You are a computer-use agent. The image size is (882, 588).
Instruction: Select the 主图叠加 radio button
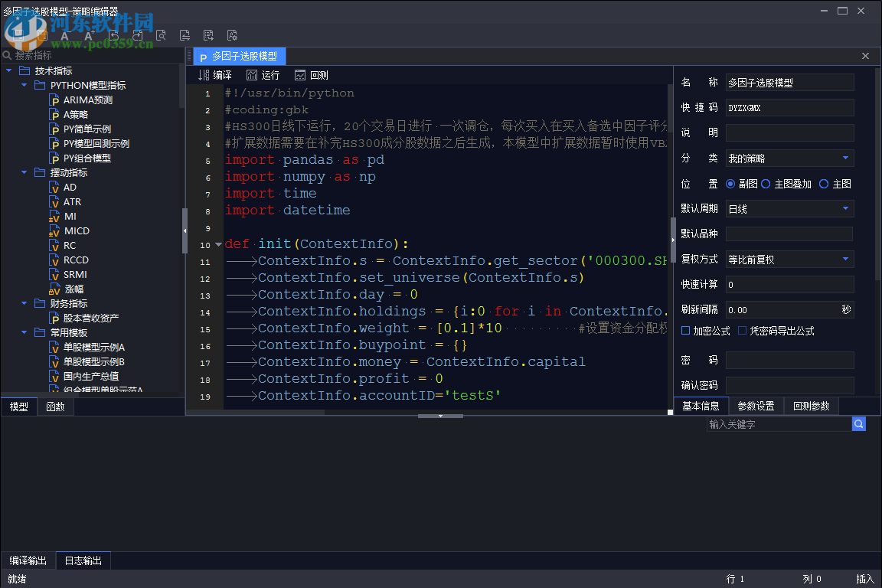766,184
